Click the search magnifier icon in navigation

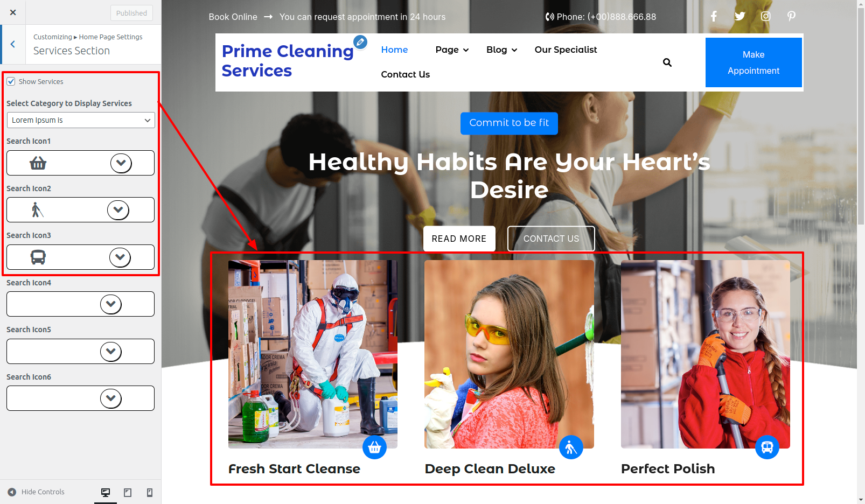point(667,62)
